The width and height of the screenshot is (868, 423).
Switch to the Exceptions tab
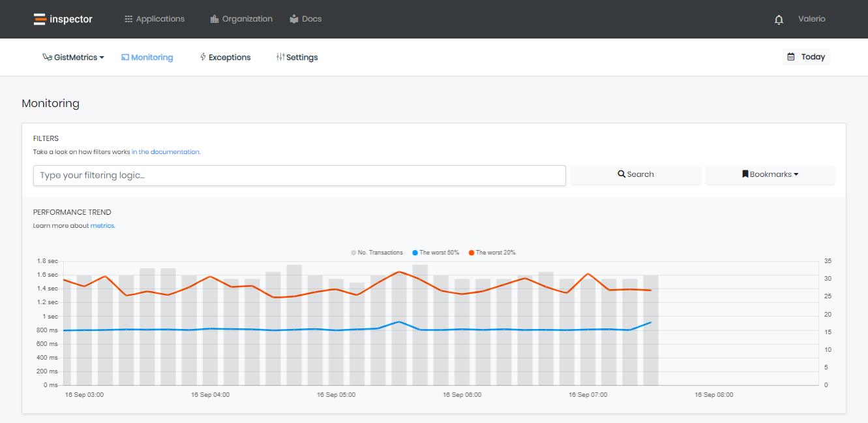(x=230, y=57)
